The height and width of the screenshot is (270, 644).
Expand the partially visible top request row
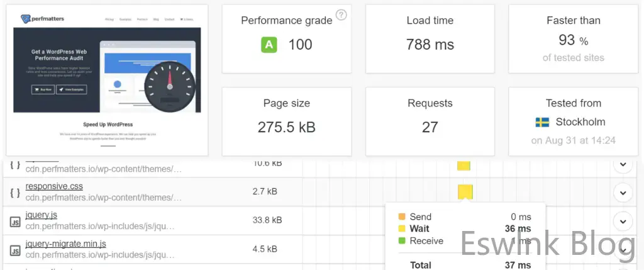(x=623, y=164)
